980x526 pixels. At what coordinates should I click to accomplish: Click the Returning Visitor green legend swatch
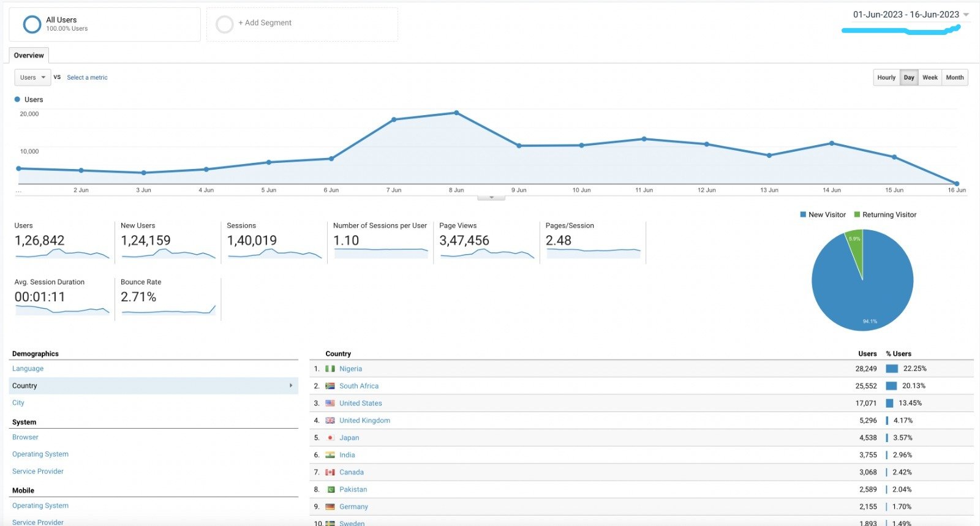coord(857,214)
